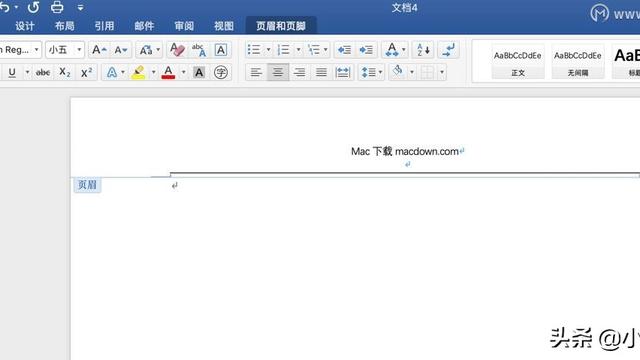Click Clear All Formatting eraser icon
Image resolution: width=640 pixels, height=360 pixels.
pos(177,50)
